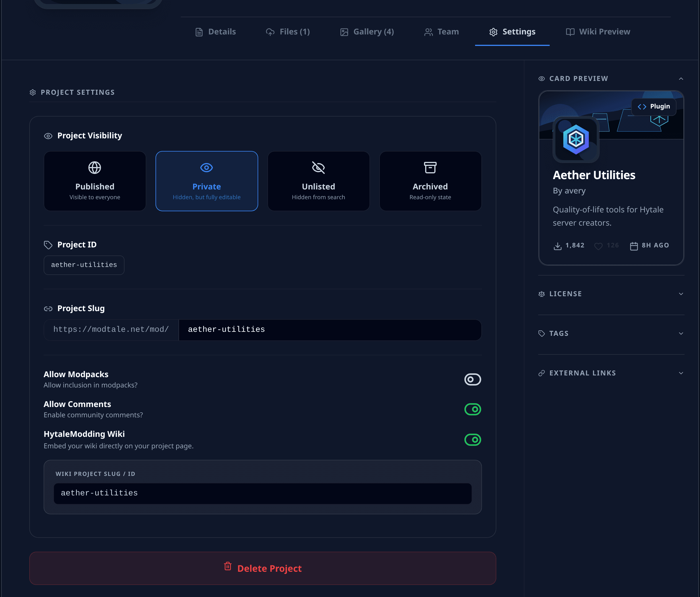
Task: Edit the Wiki Project Slug / ID field
Action: pyautogui.click(x=262, y=493)
